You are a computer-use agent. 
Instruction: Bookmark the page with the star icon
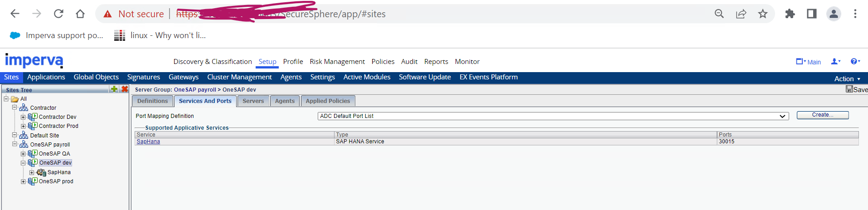pos(763,14)
